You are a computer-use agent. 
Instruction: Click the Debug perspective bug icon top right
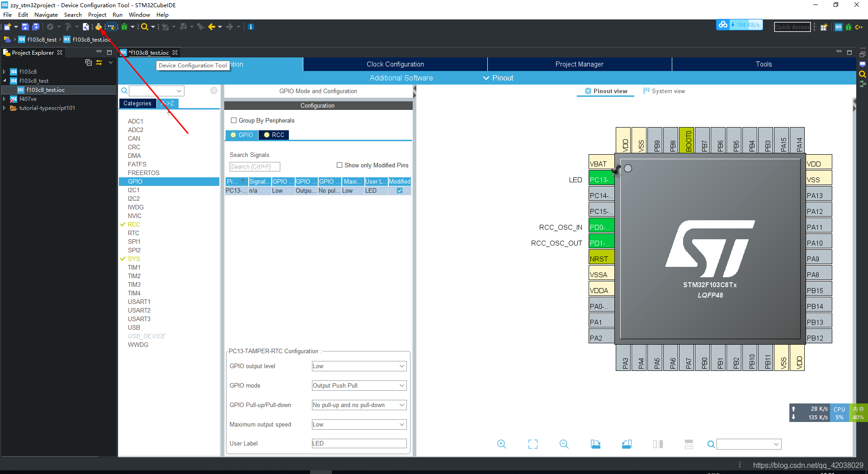(849, 27)
